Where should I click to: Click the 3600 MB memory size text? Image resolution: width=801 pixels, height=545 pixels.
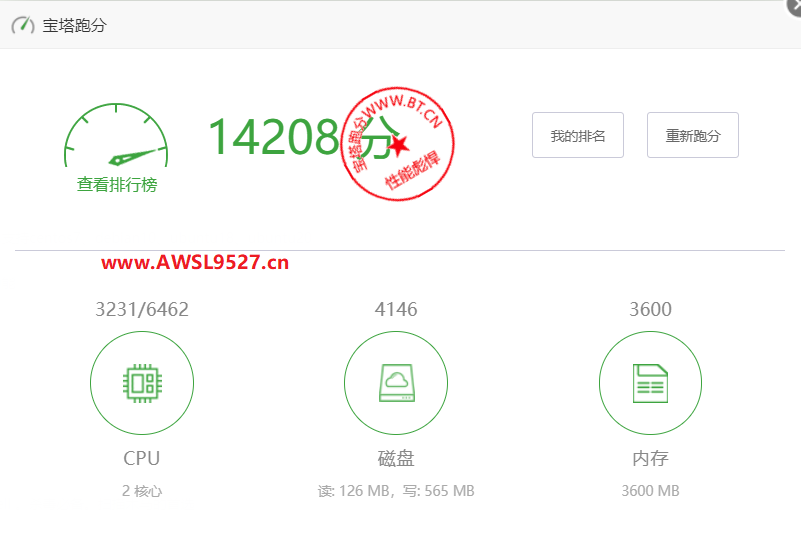[x=650, y=491]
